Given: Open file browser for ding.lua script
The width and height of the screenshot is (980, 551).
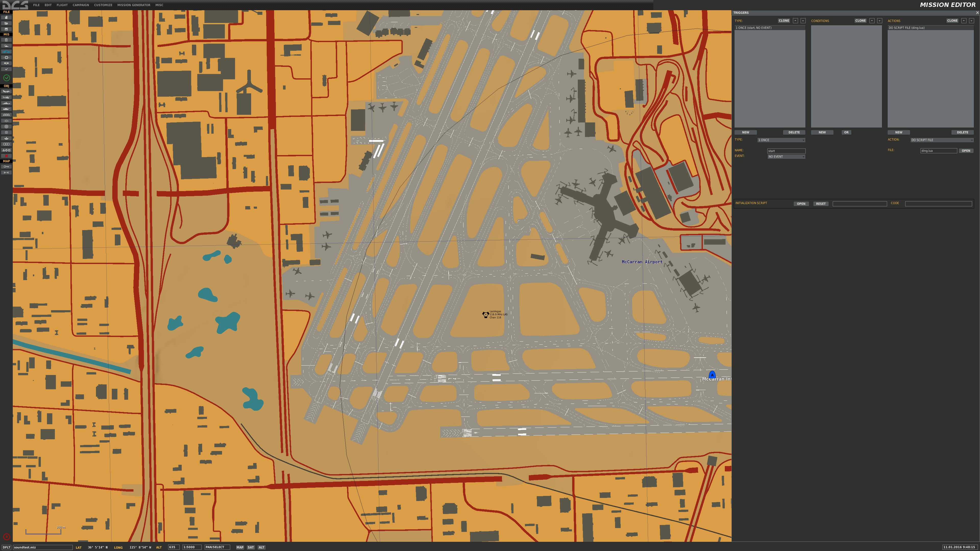Looking at the screenshot, I should [966, 151].
